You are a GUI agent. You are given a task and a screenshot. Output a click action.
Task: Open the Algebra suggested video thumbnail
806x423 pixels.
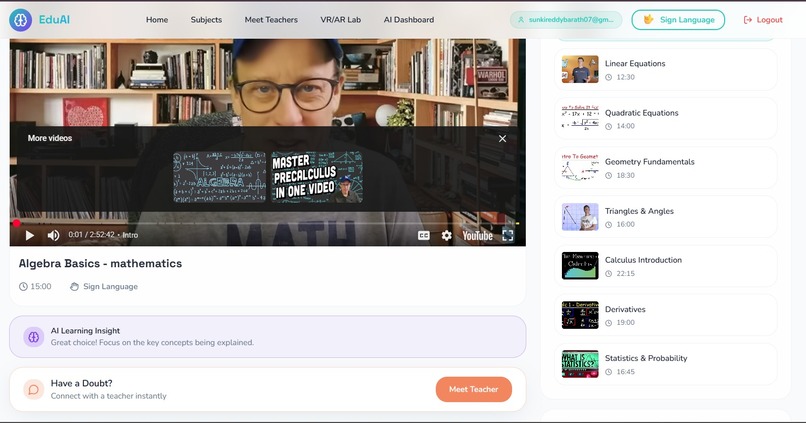(219, 177)
